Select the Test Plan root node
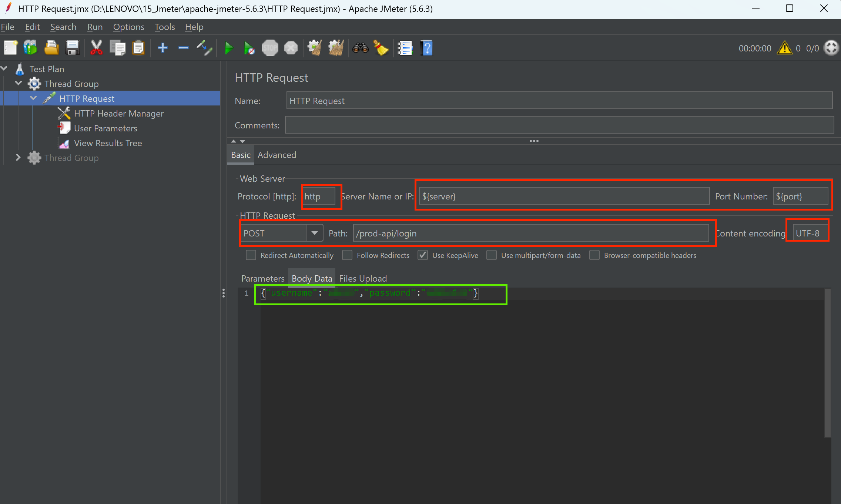 (47, 69)
